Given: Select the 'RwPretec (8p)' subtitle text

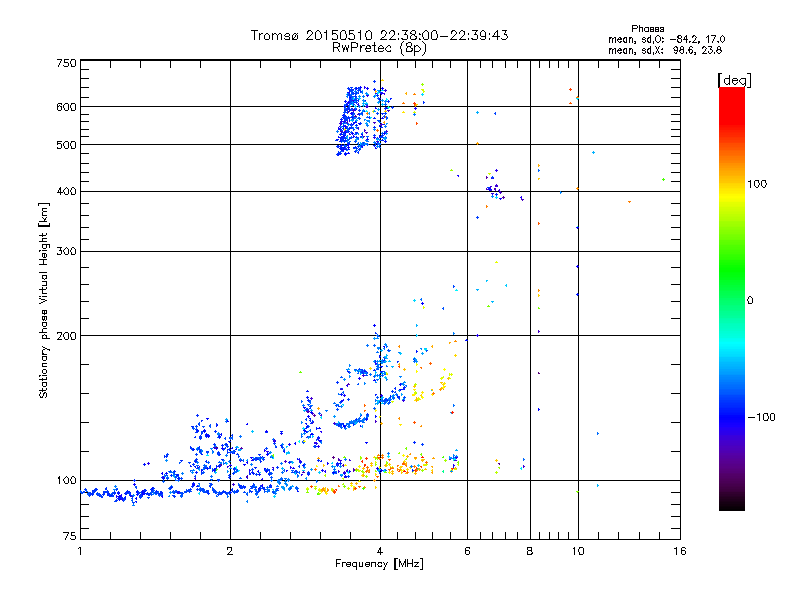Looking at the screenshot, I should click(379, 48).
